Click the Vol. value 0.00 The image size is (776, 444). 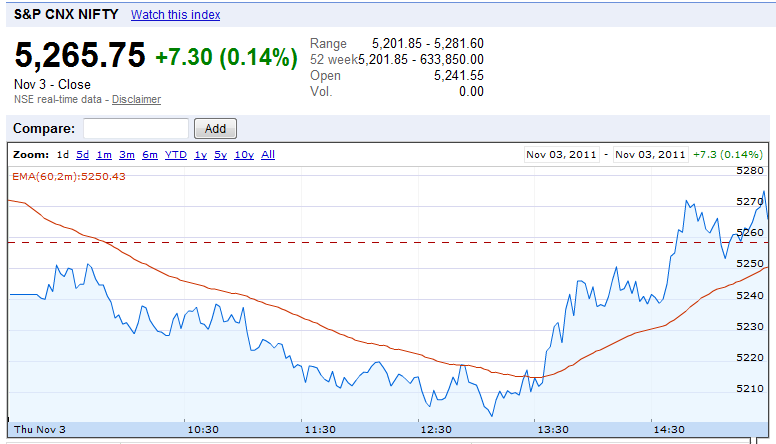point(471,92)
